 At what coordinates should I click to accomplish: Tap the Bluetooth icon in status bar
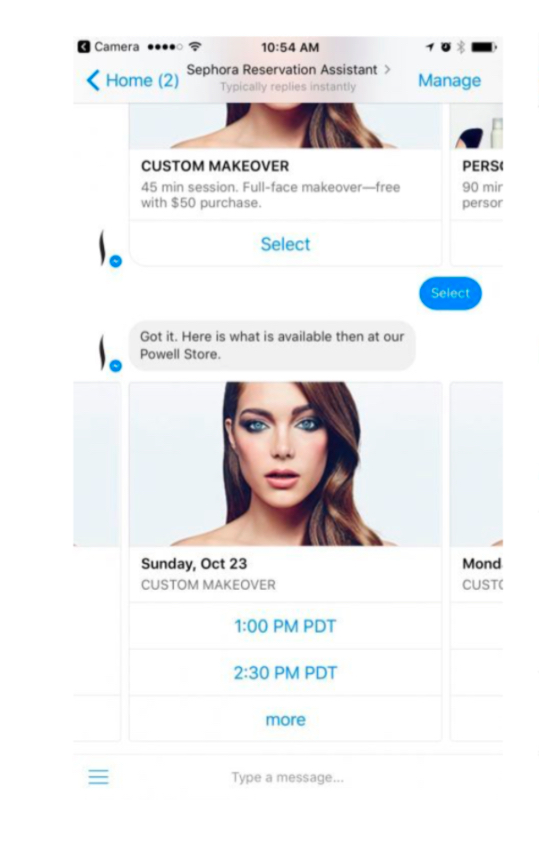pos(461,47)
